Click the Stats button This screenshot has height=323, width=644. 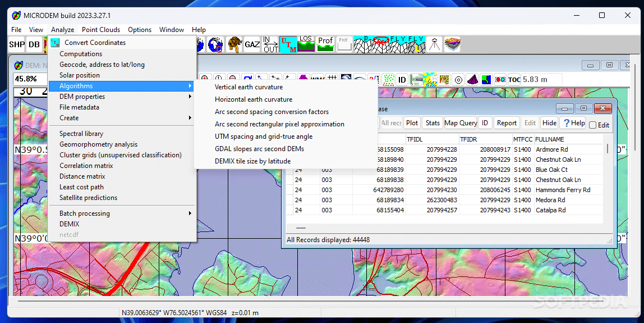pyautogui.click(x=433, y=123)
